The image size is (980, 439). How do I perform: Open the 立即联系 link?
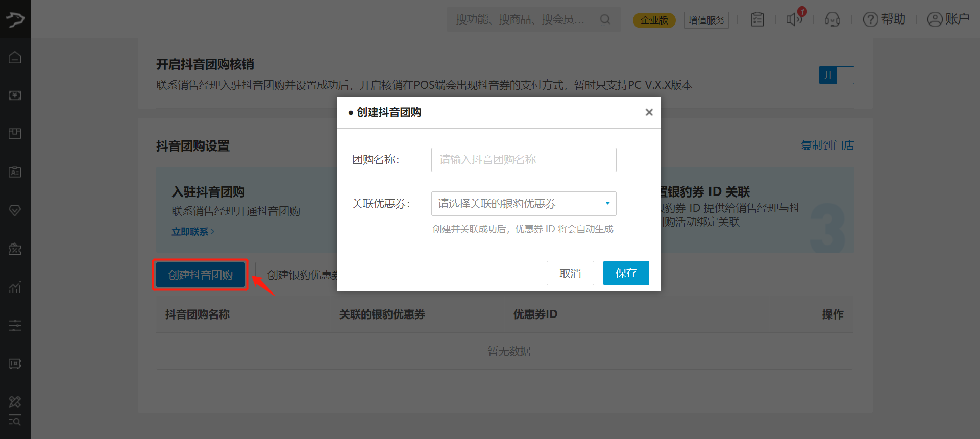[193, 232]
